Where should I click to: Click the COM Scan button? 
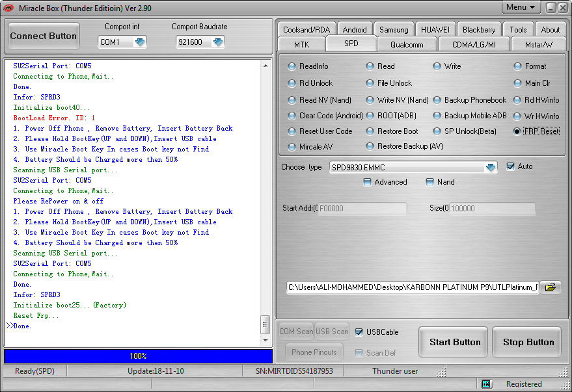(295, 331)
